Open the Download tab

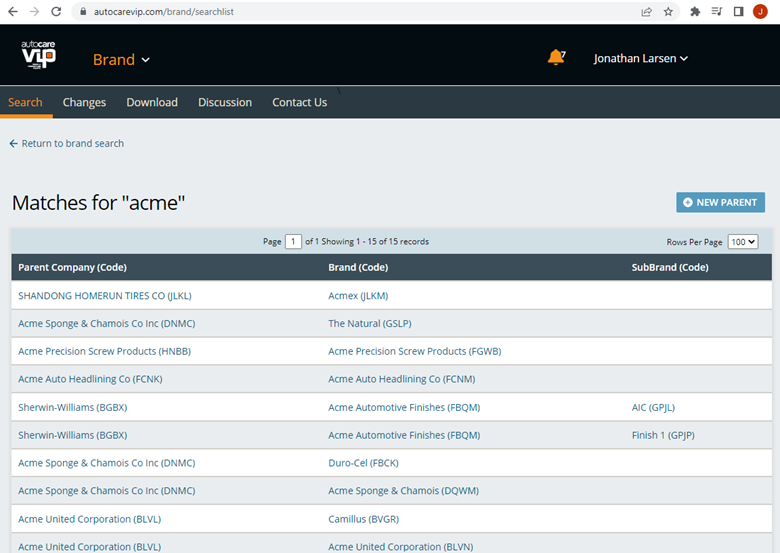pyautogui.click(x=152, y=102)
